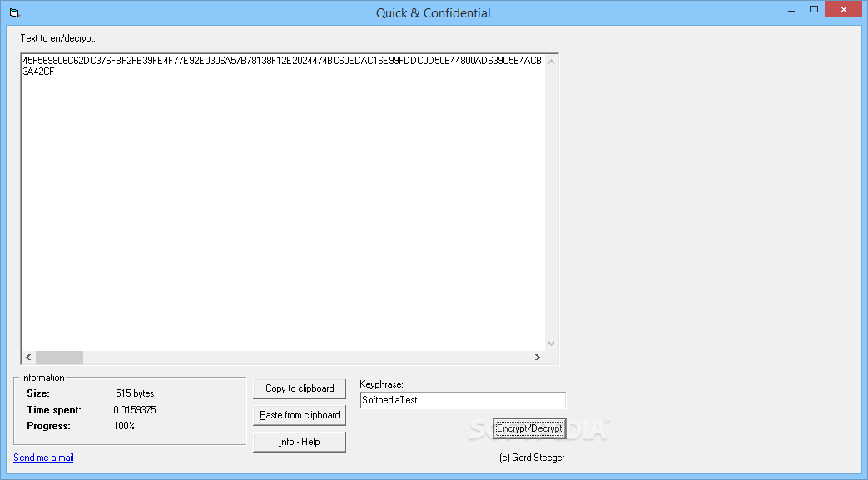Copy text to clipboard button

[x=300, y=388]
